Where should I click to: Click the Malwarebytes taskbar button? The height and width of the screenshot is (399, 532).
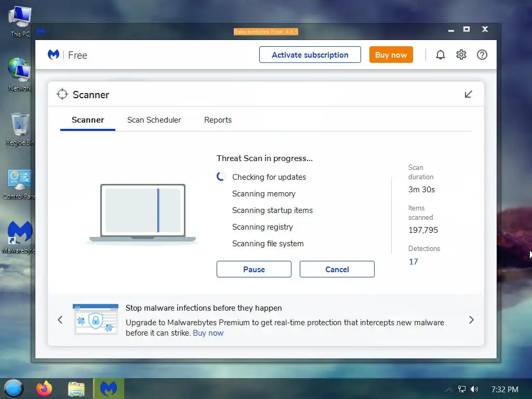pos(109,389)
